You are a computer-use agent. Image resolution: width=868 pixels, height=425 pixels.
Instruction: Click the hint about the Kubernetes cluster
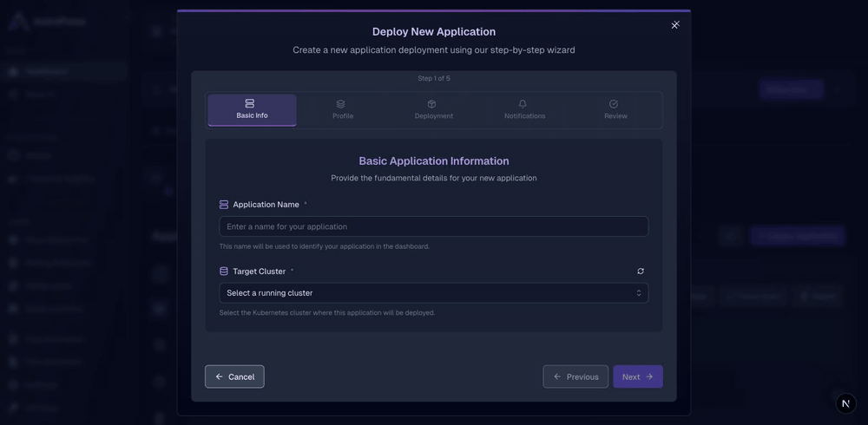327,312
